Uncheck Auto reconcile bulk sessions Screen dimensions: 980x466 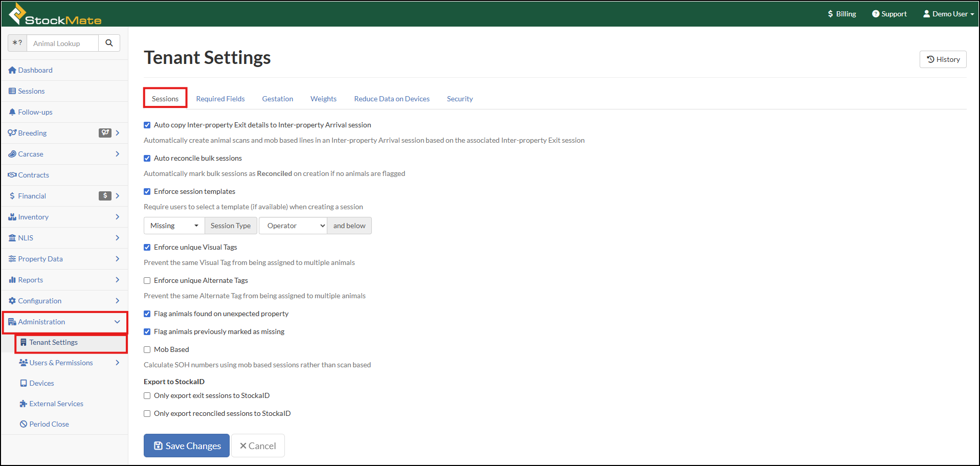147,159
